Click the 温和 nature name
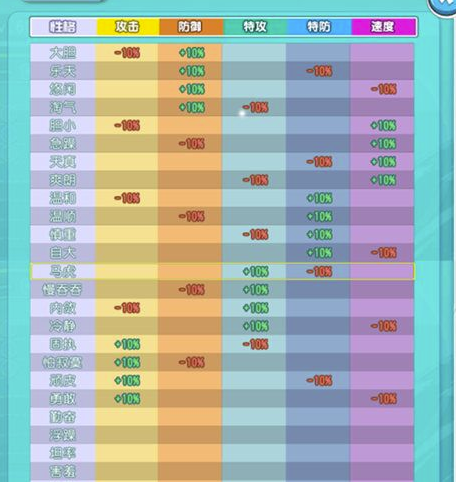 [63, 198]
